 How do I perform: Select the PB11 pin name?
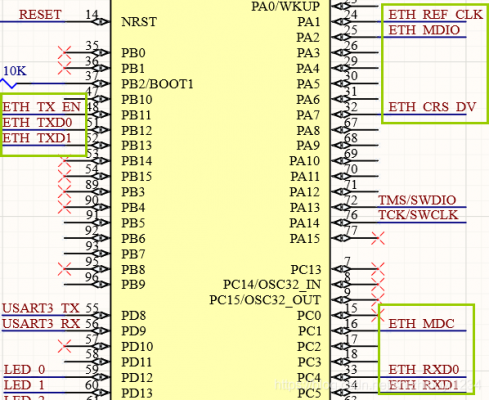click(x=136, y=115)
